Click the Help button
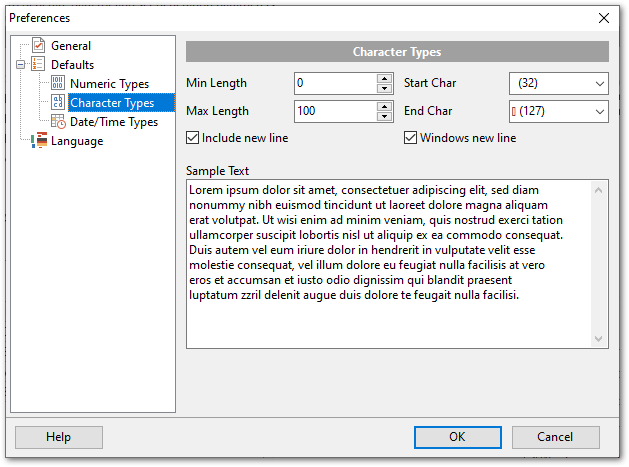This screenshot has height=467, width=629. (59, 437)
